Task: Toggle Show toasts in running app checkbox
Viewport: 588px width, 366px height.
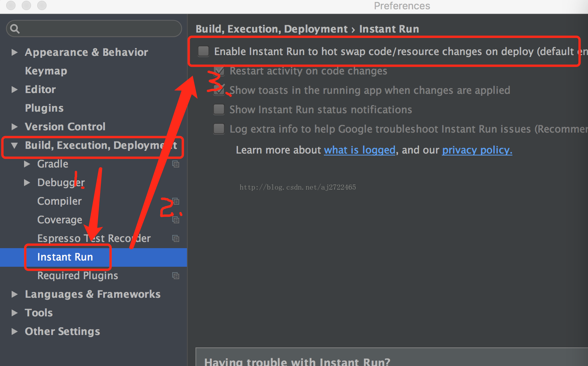Action: 219,90
